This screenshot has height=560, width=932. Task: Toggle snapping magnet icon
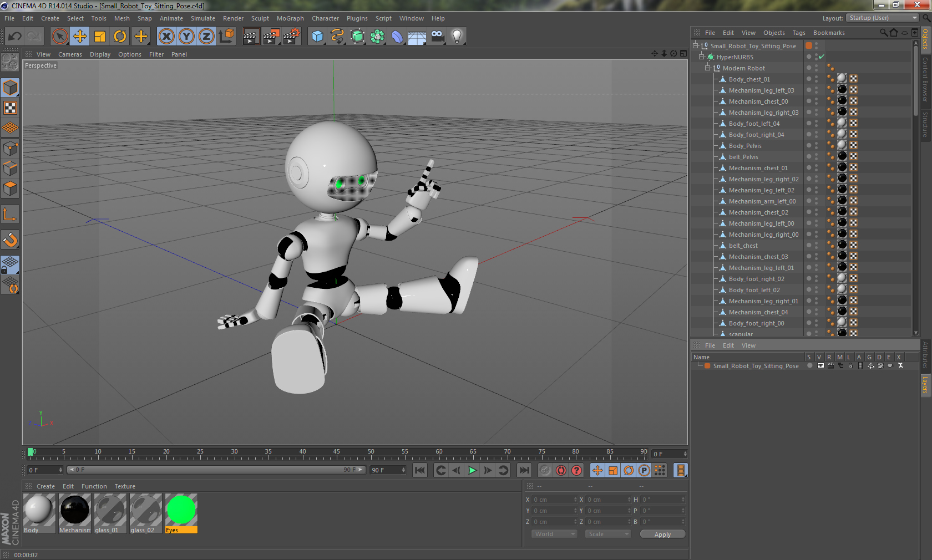(11, 240)
